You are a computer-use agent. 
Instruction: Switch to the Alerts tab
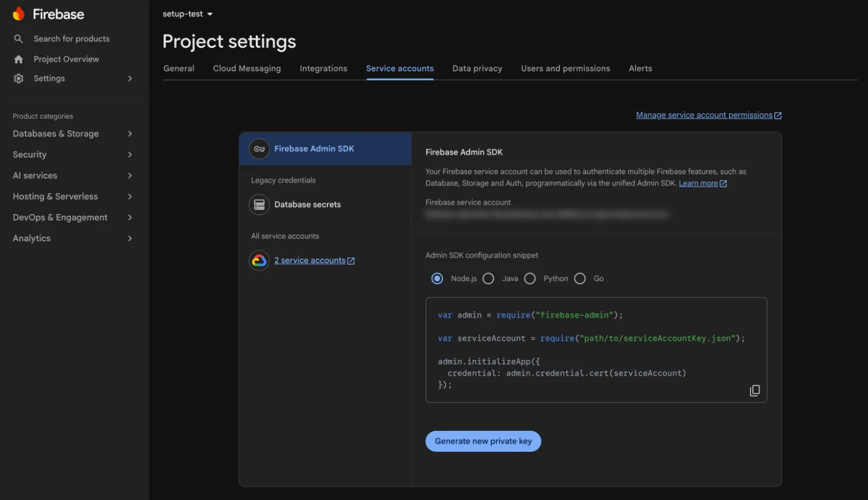(641, 69)
